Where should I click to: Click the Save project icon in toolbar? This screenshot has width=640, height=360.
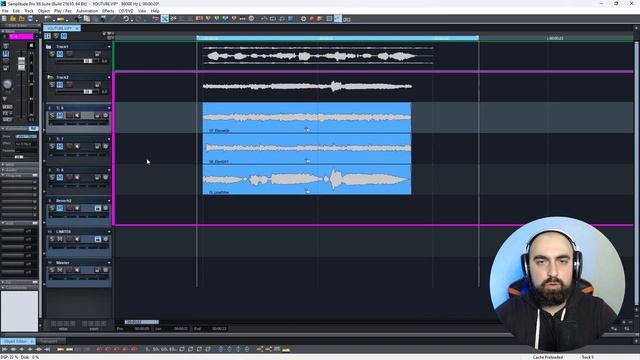(30, 19)
